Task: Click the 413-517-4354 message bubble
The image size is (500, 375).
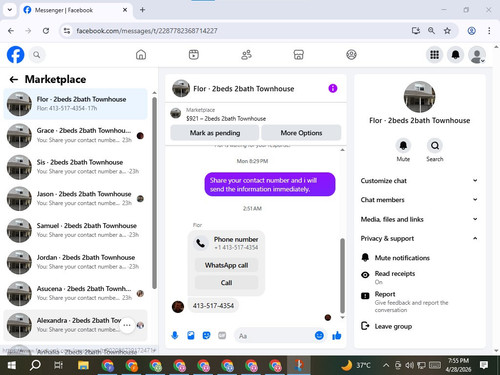Action: [x=213, y=306]
